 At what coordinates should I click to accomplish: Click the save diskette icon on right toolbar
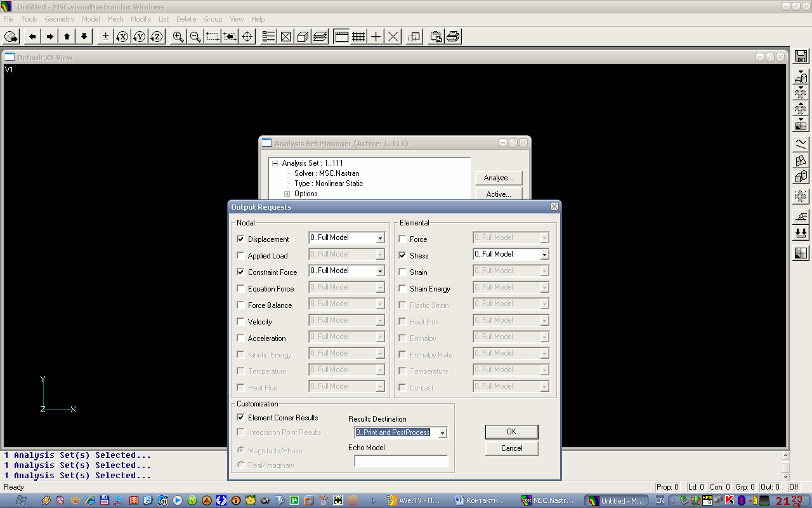pos(801,56)
